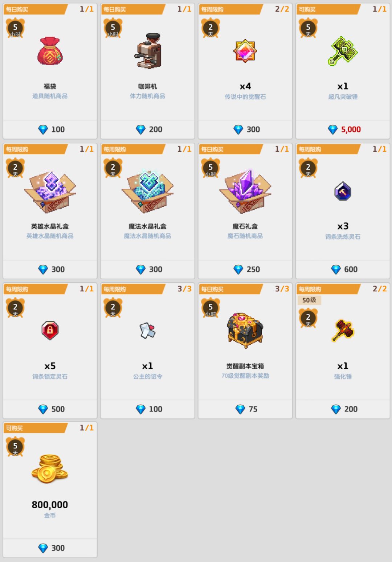The width and height of the screenshot is (392, 562).
Task: Select the 800,000 金币 coin pile
Action: [50, 468]
